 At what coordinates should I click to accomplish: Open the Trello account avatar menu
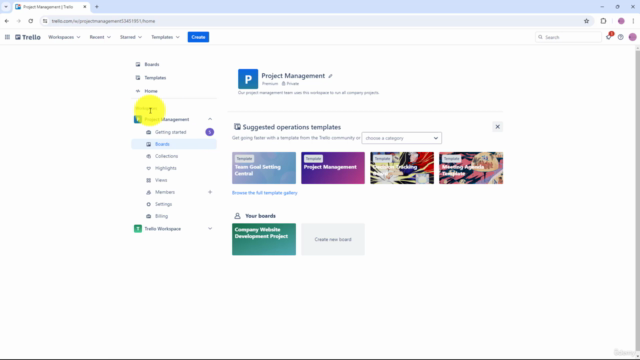coord(632,37)
